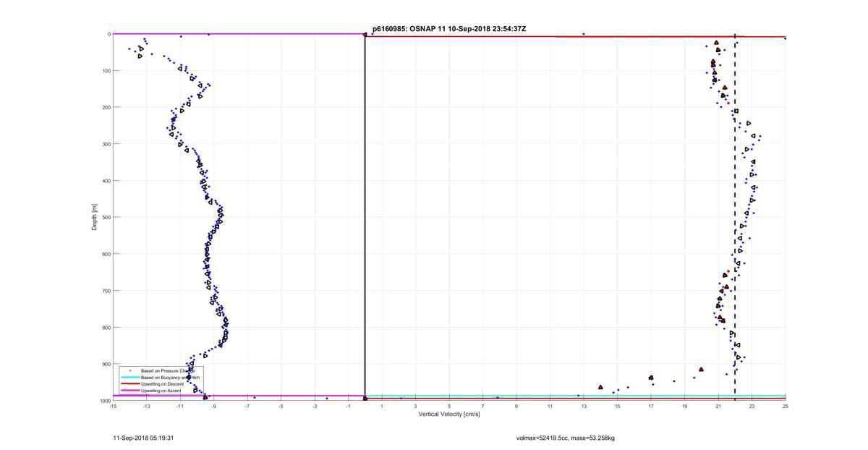The height and width of the screenshot is (450, 868).
Task: Click the x-axis tick label '-11'
Action: tap(180, 406)
